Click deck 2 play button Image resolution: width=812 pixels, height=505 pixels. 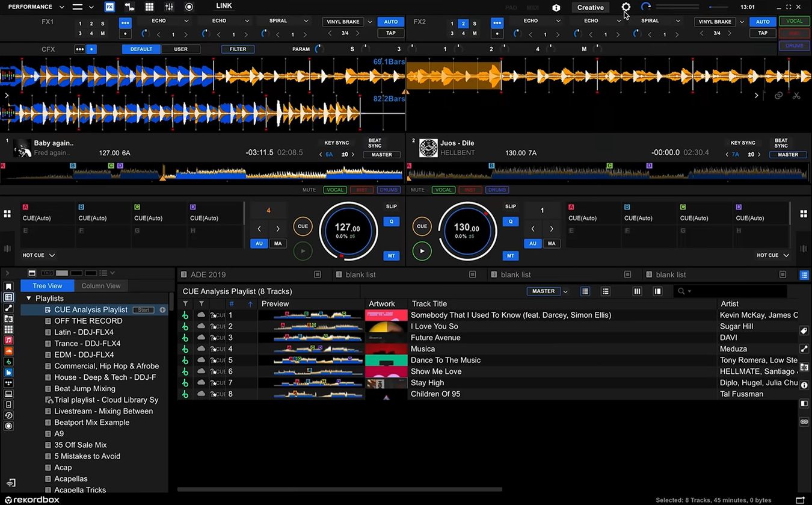422,251
